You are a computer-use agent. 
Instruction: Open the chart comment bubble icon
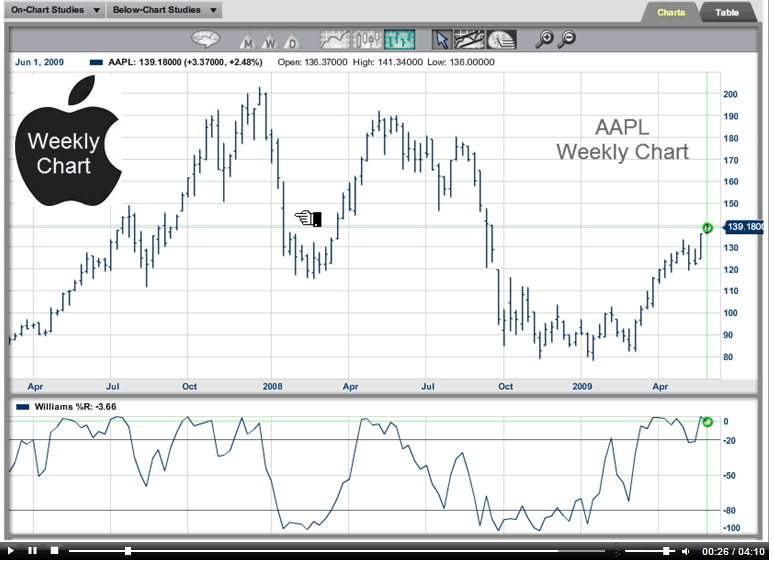(x=206, y=39)
